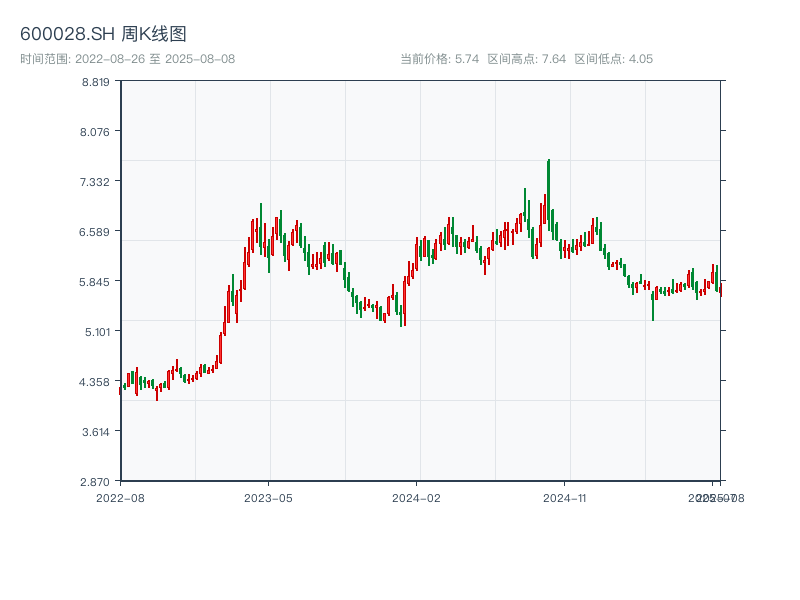Click the 2022-08 x-axis date label
800x600 pixels.
tap(120, 497)
